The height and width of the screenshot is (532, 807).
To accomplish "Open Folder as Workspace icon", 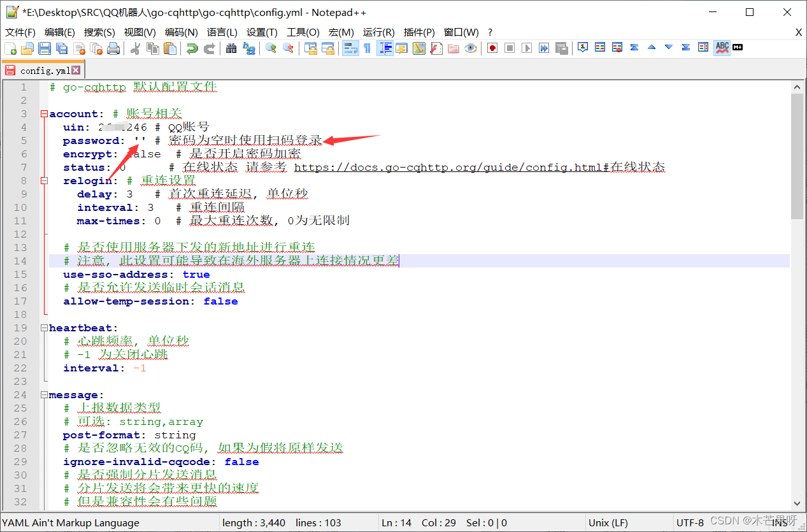I will click(453, 48).
